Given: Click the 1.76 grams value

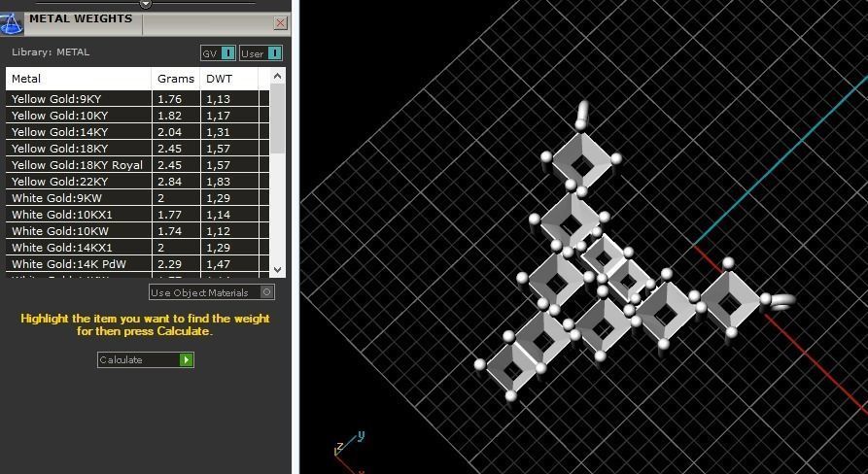Looking at the screenshot, I should [x=169, y=99].
